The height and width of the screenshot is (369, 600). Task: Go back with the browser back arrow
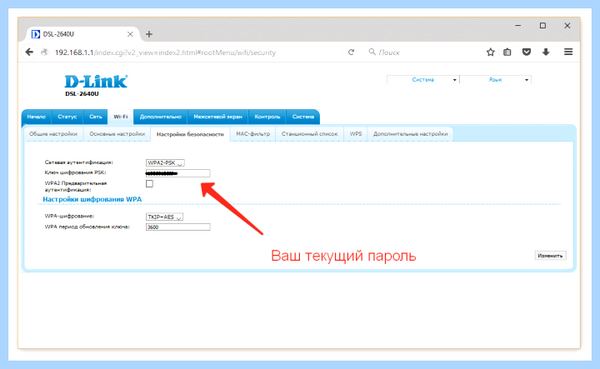coord(29,52)
